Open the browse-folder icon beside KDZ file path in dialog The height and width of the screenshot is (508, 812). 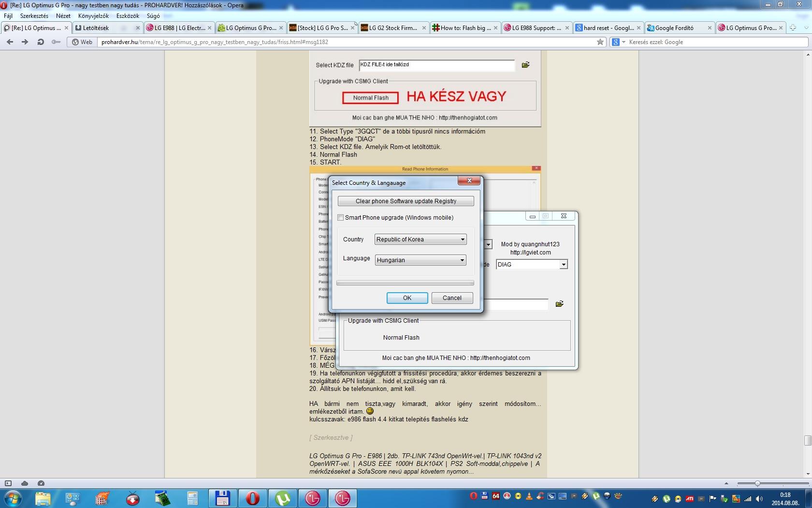tap(559, 304)
